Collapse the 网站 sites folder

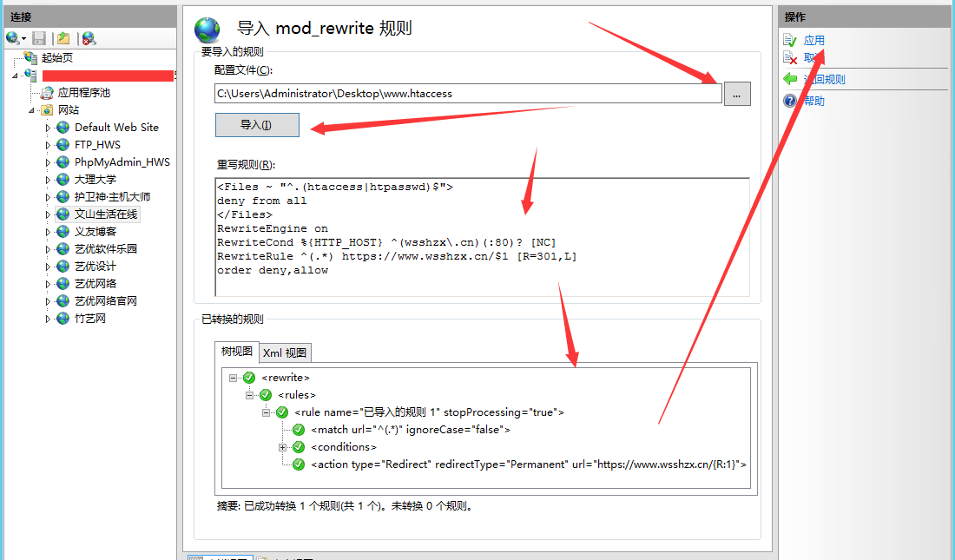pyautogui.click(x=32, y=110)
